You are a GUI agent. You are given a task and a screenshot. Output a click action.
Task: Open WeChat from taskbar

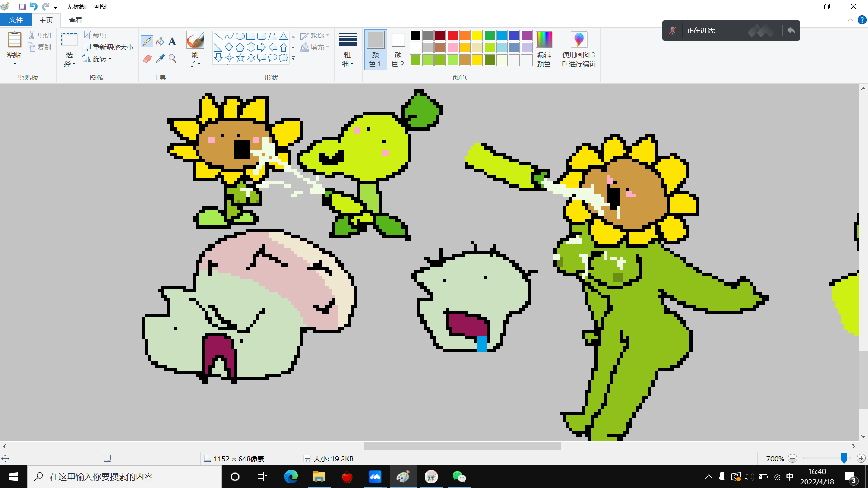pyautogui.click(x=459, y=477)
